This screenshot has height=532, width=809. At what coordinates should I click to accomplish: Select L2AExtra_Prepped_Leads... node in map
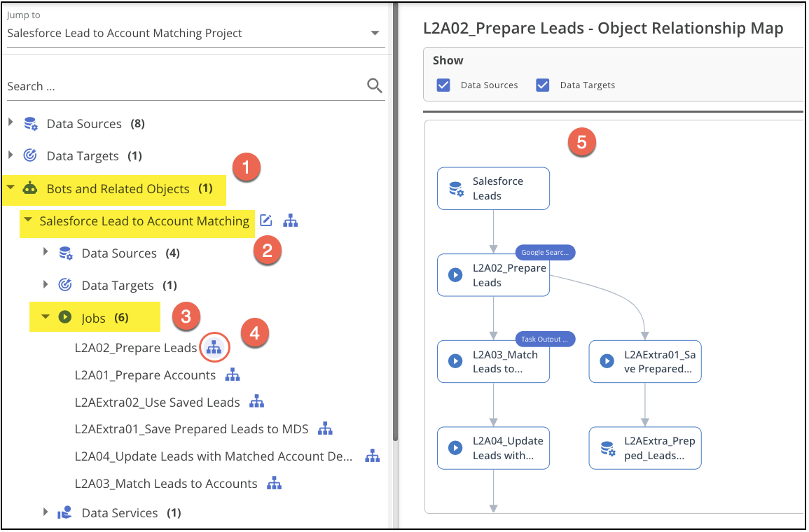point(645,448)
